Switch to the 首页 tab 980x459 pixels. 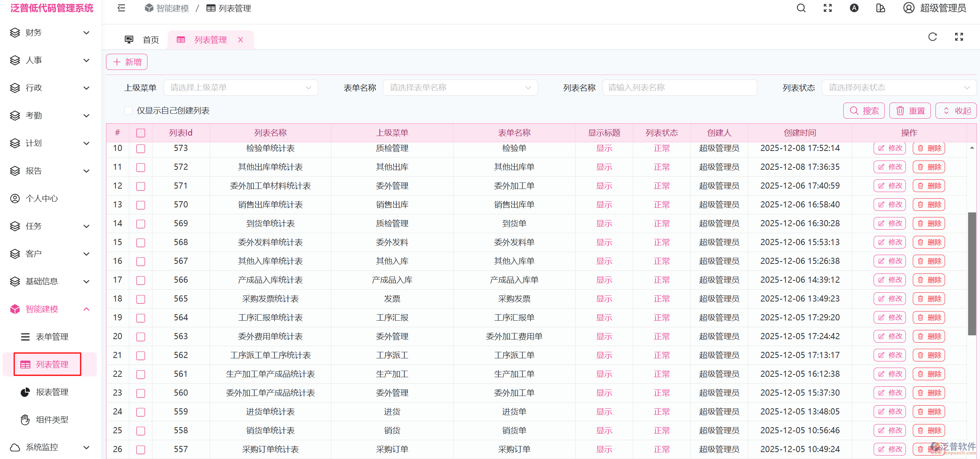click(x=150, y=39)
